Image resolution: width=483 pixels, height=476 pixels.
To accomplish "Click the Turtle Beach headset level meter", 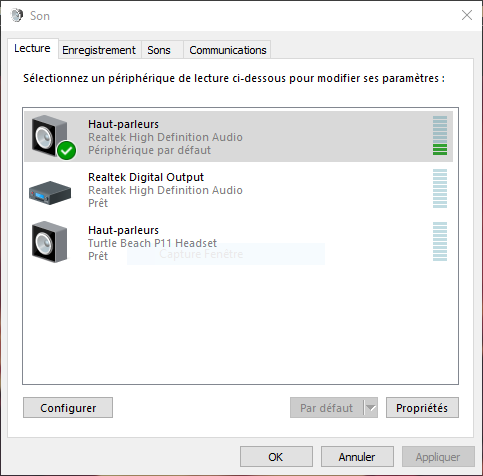I will click(440, 241).
